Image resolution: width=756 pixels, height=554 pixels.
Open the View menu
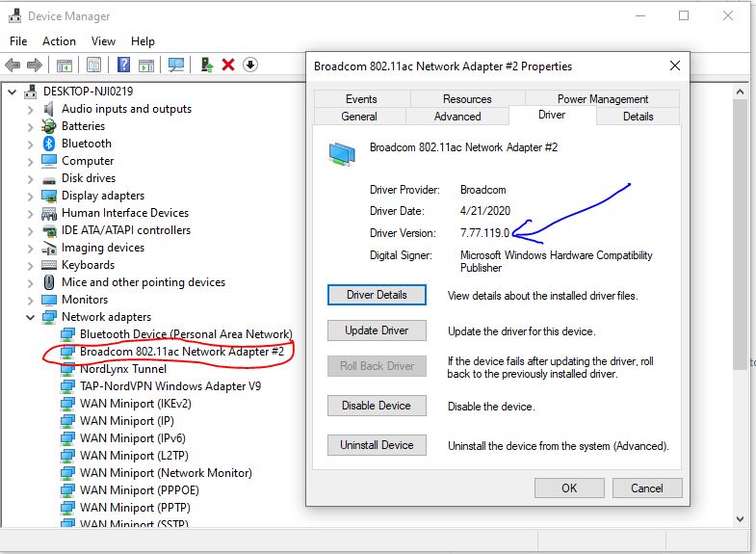(103, 41)
